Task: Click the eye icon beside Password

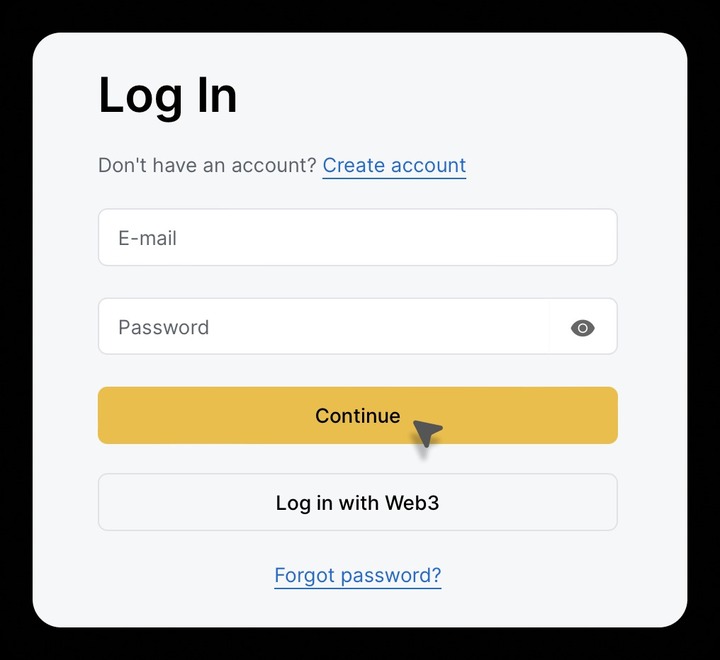Action: [x=582, y=328]
